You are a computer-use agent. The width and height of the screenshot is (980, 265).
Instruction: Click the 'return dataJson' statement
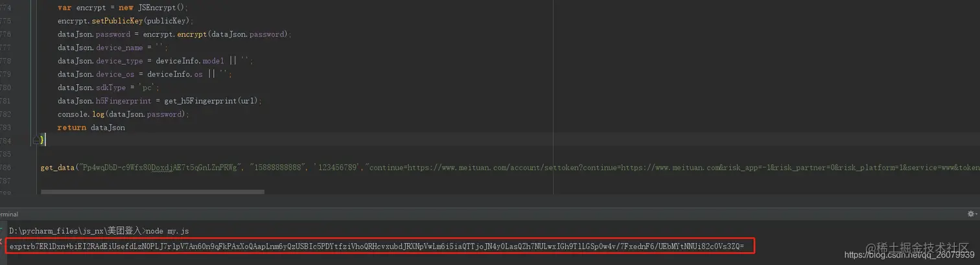[91, 128]
